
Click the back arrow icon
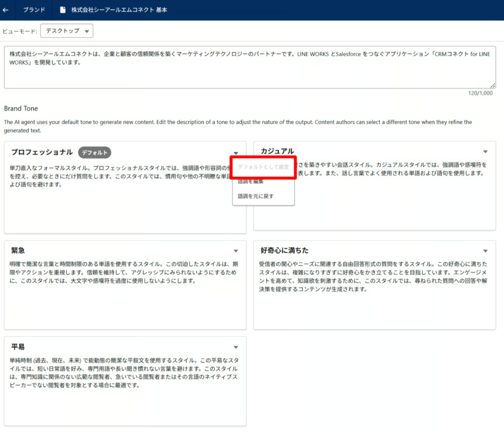(x=5, y=10)
